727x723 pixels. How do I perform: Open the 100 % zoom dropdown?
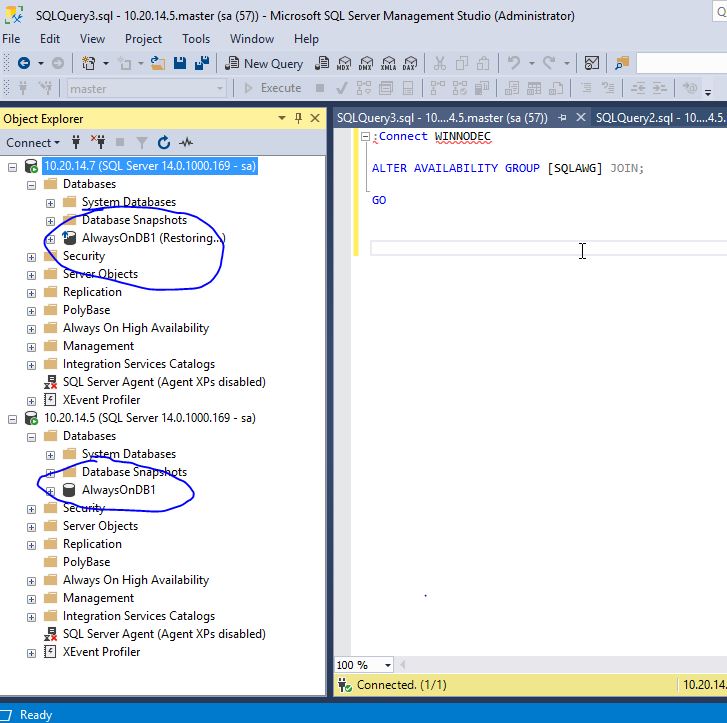coord(388,665)
